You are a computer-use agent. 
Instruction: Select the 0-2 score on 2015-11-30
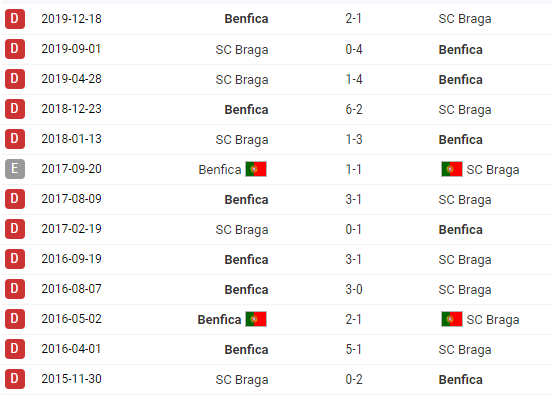tap(354, 379)
